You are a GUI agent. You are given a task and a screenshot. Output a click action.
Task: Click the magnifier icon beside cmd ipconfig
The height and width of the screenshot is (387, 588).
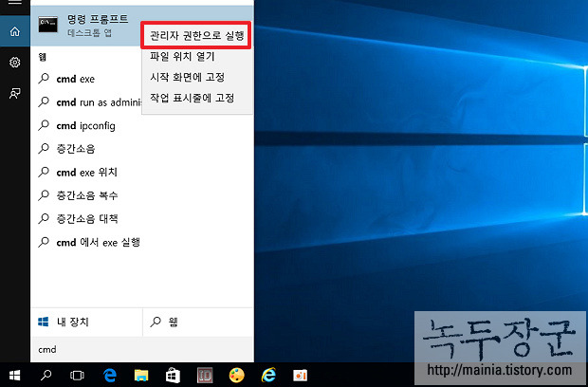coord(44,125)
